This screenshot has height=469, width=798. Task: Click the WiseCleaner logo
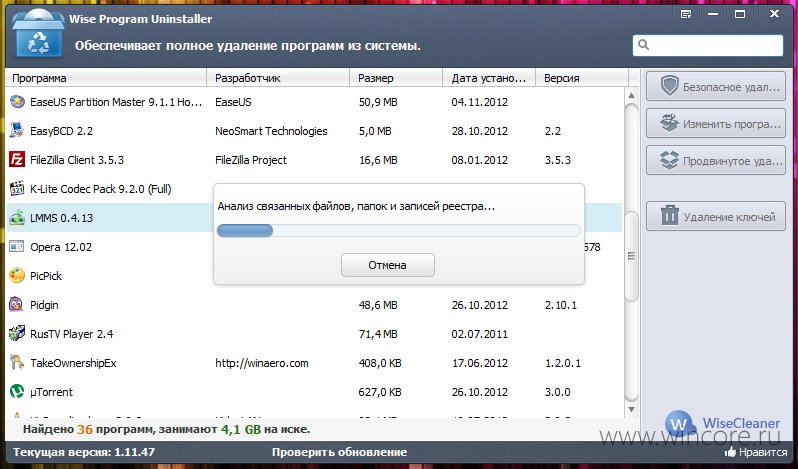[x=723, y=424]
